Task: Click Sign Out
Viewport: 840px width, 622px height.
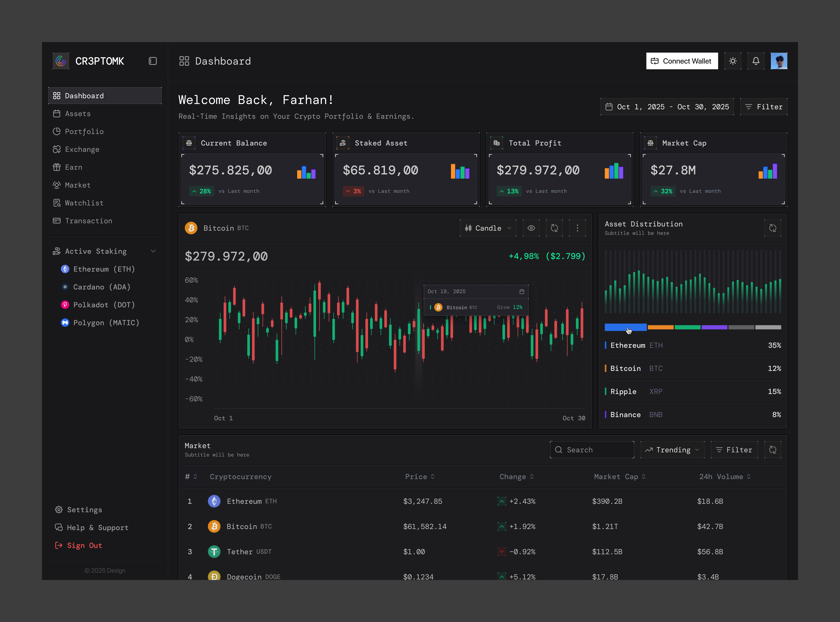Action: [x=79, y=546]
